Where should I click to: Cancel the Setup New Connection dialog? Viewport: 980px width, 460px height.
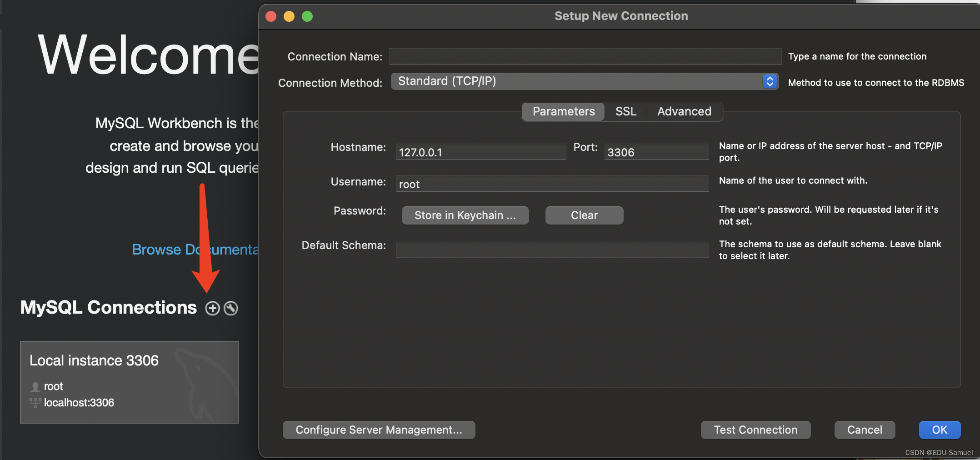pos(865,430)
